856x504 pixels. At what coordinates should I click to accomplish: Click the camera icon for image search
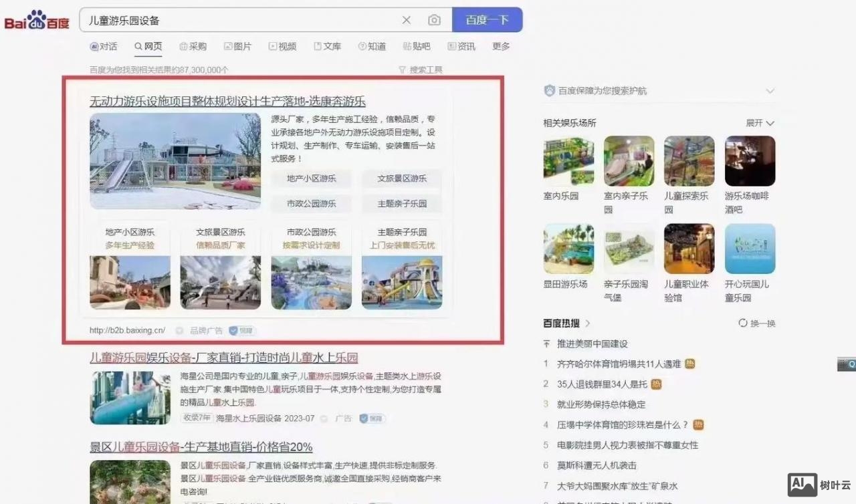(x=435, y=20)
